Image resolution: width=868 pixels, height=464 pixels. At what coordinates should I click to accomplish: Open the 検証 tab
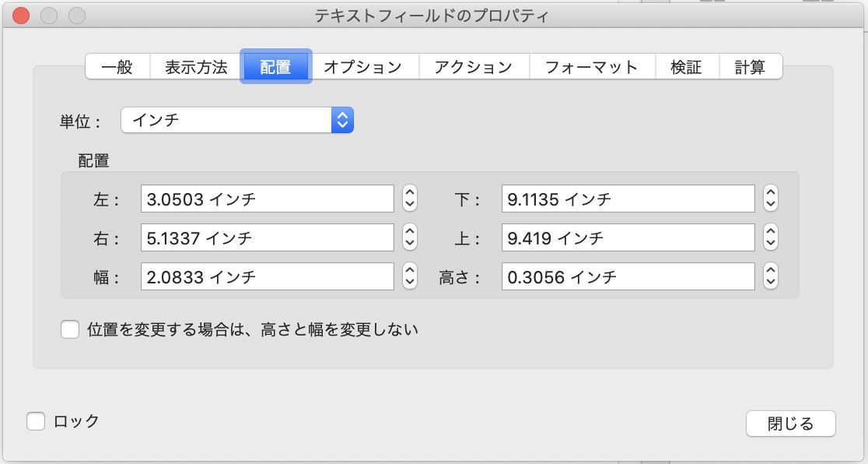[688, 67]
